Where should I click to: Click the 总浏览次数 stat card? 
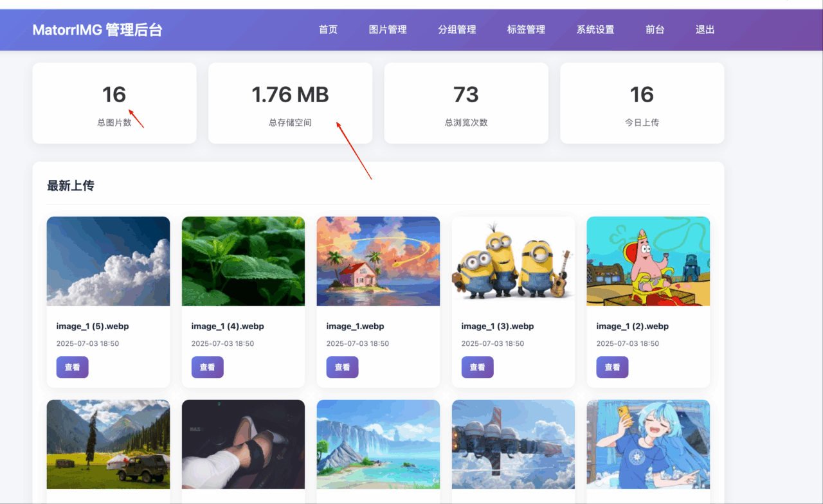[466, 103]
